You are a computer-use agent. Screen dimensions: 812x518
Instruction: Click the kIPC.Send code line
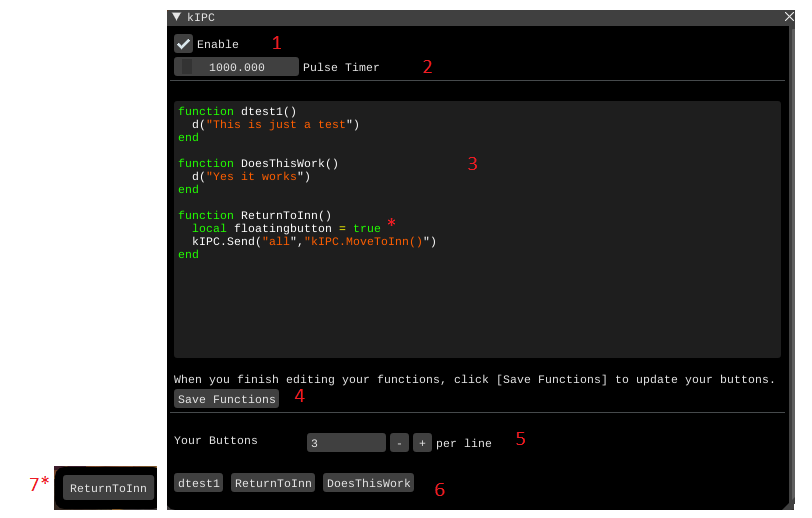click(314, 241)
